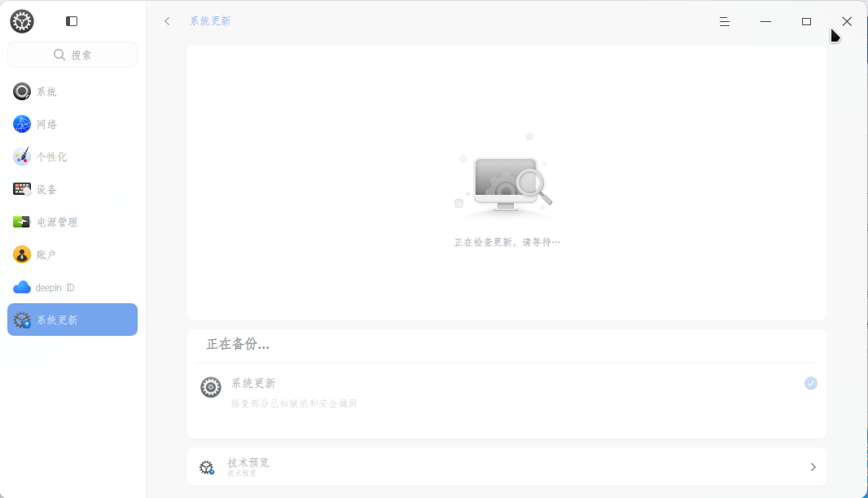Viewport: 868px width, 498px height.
Task: Click the 技术预览 gear icon
Action: tap(207, 468)
